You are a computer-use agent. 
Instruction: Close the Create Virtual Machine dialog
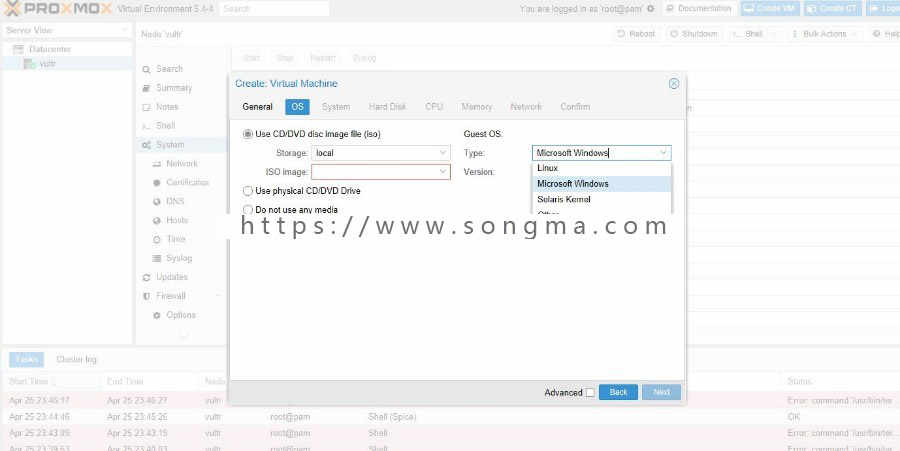(x=674, y=84)
